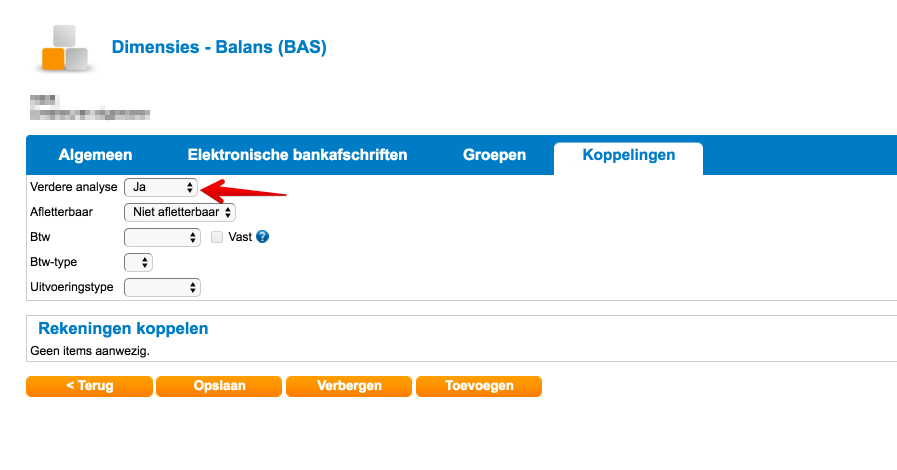Click the Dimensies - Balans (BAS) title
Viewport: 897px width, 470px height.
coord(219,47)
